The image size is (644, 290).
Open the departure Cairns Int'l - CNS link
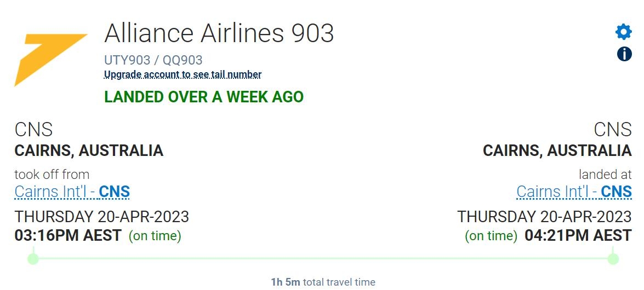coord(72,192)
